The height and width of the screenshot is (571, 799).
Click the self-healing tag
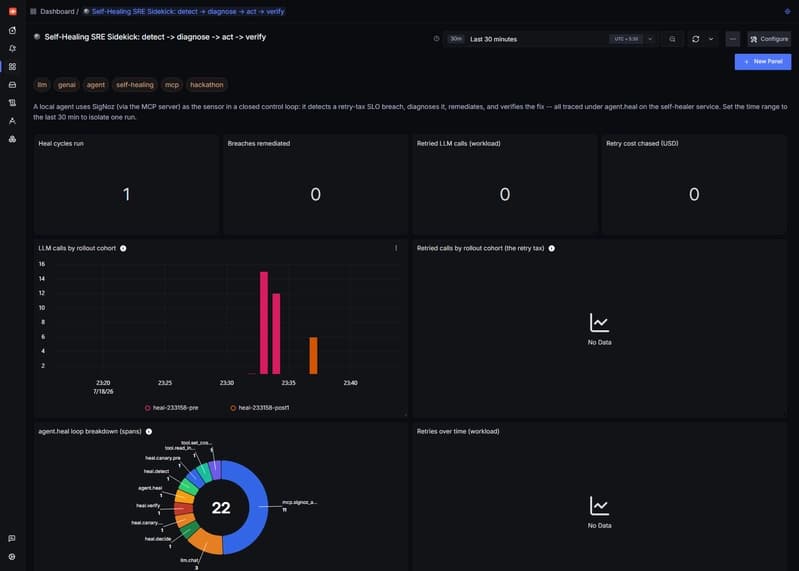(135, 85)
